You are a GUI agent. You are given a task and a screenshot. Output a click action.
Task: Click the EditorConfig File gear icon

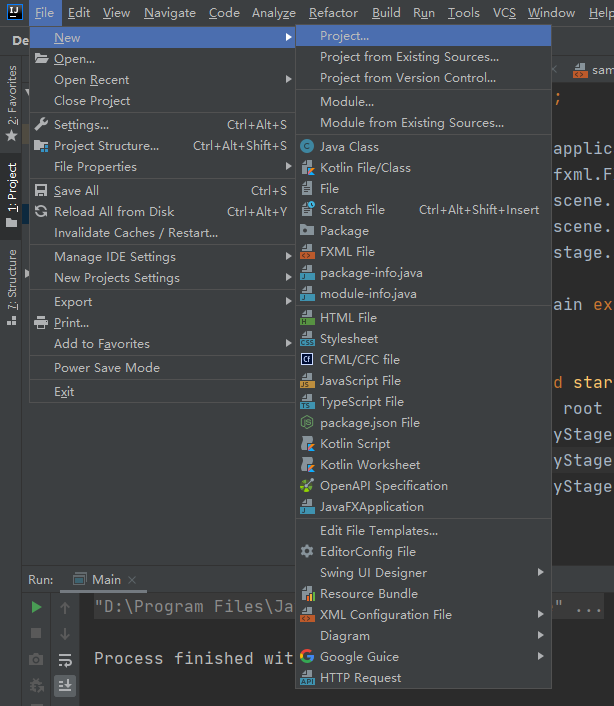[x=307, y=551]
